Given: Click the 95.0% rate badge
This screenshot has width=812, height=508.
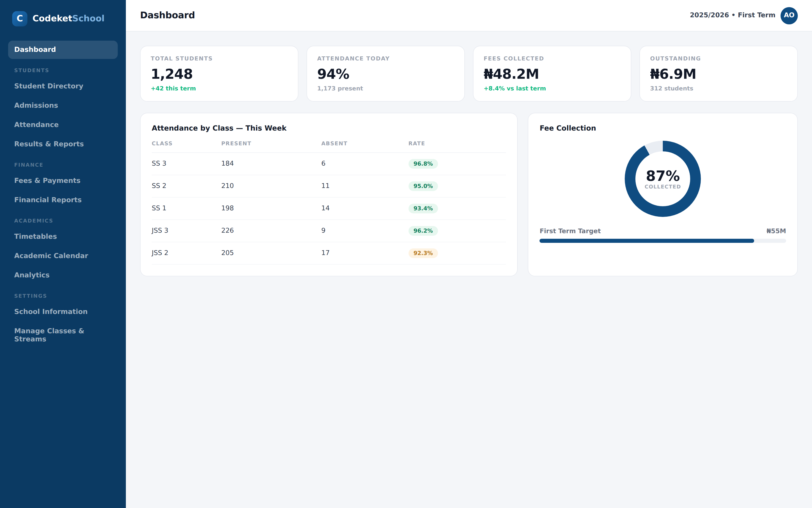Looking at the screenshot, I should click(423, 186).
